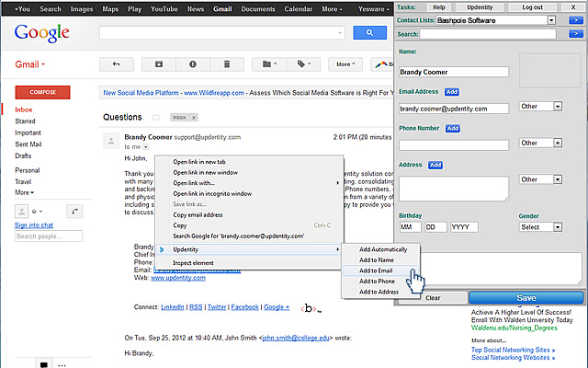Click the Clear button
588x368 pixels.
click(433, 298)
